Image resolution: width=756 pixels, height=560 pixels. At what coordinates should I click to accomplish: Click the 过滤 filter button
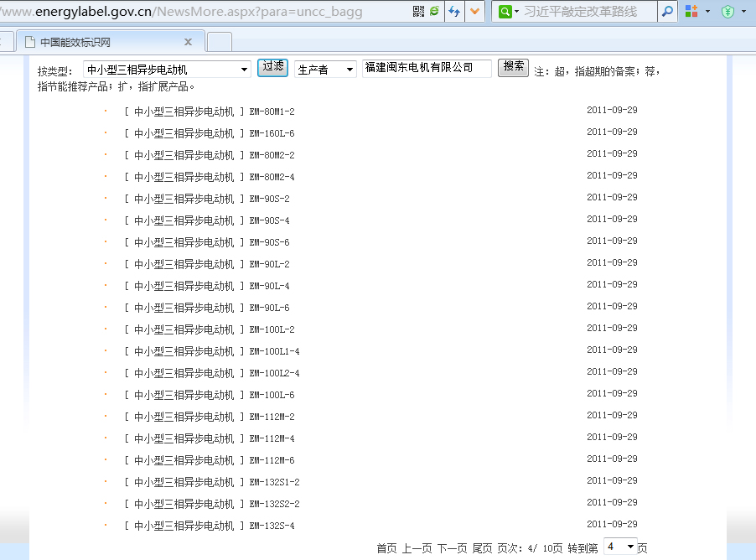tap(273, 68)
